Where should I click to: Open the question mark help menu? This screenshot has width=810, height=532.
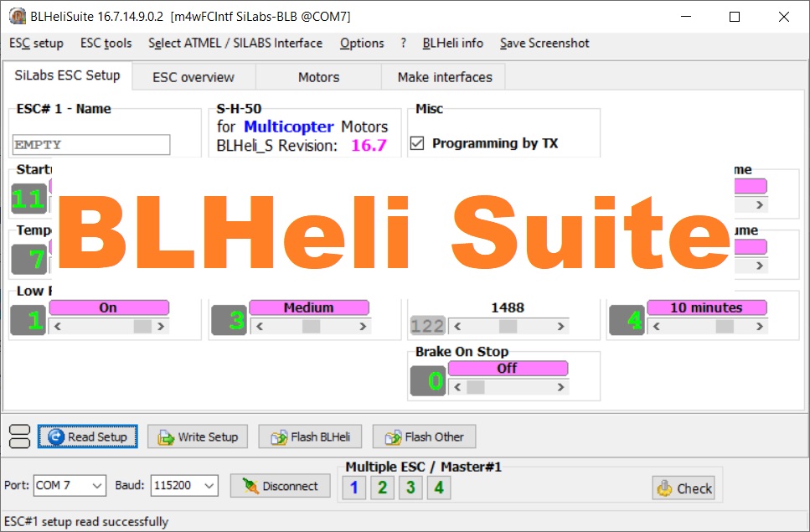pos(403,44)
